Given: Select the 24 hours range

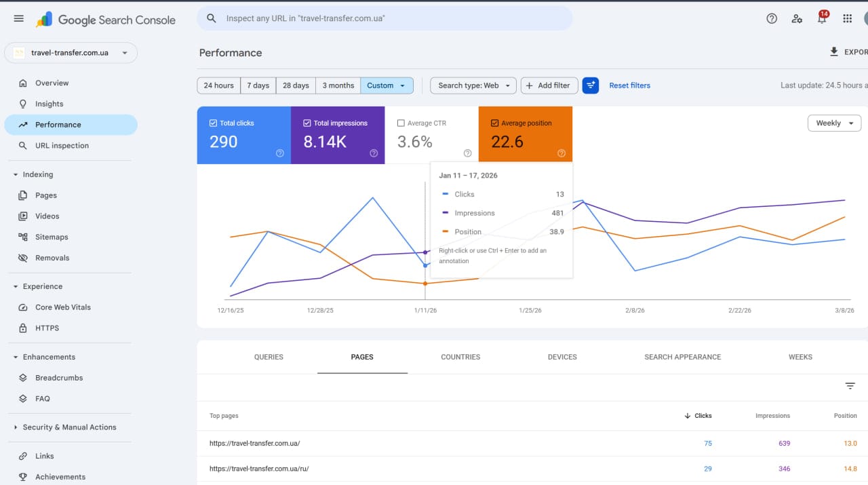Looking at the screenshot, I should coord(218,85).
